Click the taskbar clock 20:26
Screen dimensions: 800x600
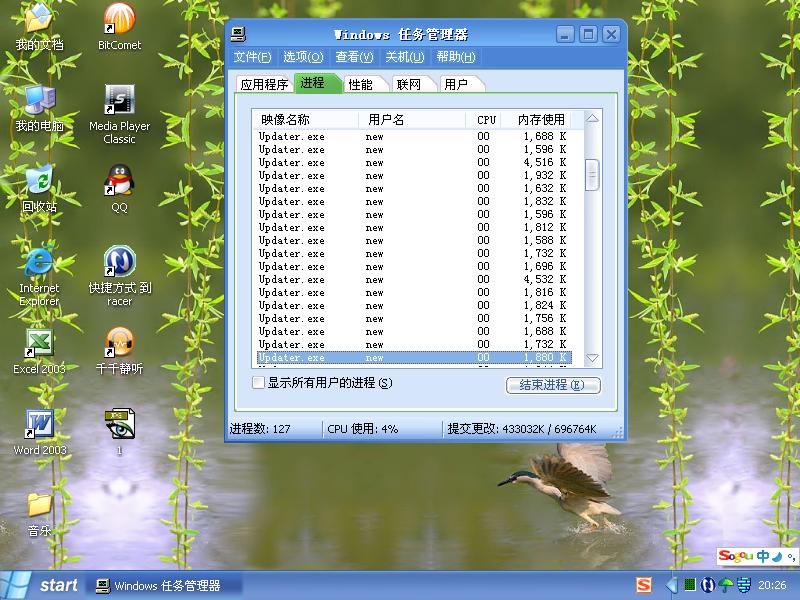(x=772, y=585)
